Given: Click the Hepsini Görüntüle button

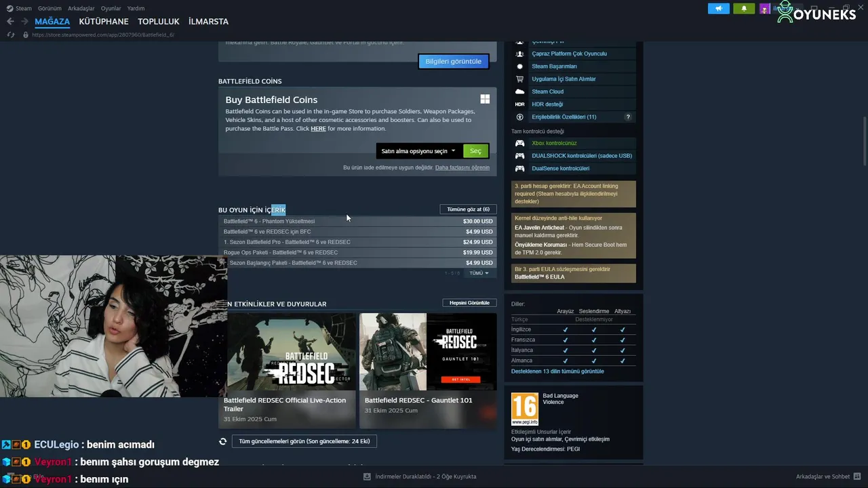Looking at the screenshot, I should click(469, 303).
